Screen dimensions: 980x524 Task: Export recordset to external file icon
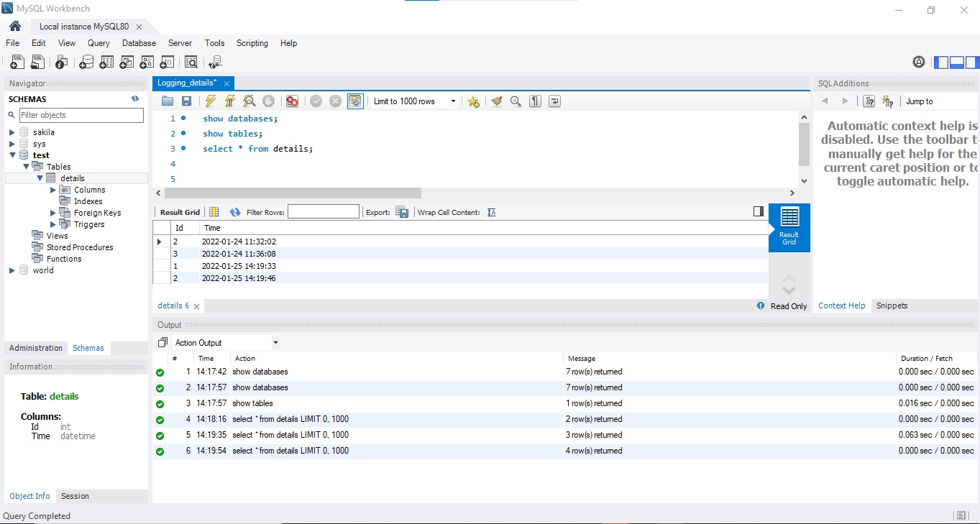pos(402,212)
